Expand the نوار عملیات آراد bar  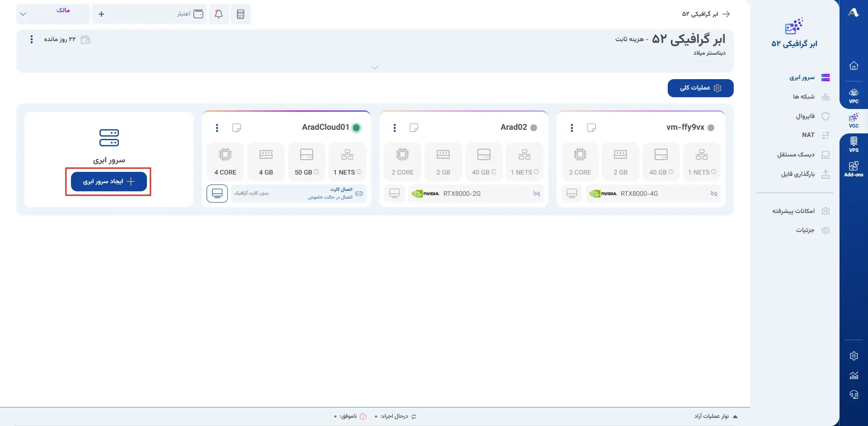coord(716,416)
